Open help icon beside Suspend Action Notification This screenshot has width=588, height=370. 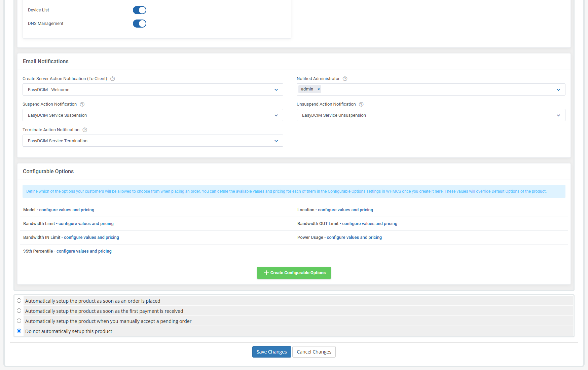pyautogui.click(x=82, y=104)
